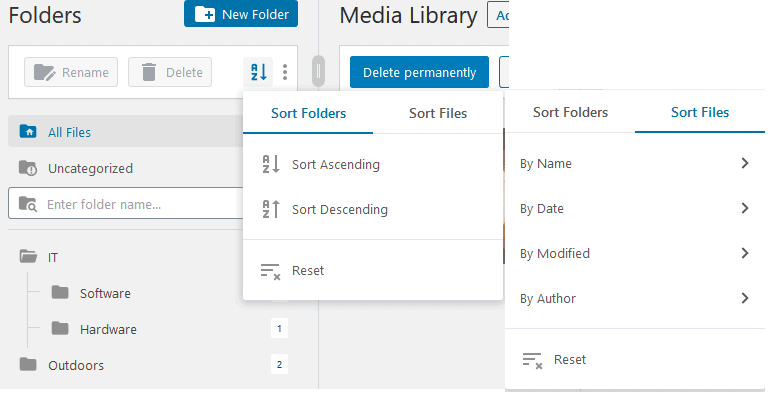Click the New Folder button
Screen dimensions: 771x397
point(241,14)
